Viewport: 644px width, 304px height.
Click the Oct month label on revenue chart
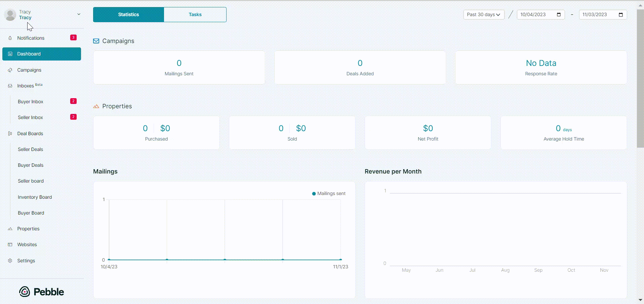coord(571,270)
